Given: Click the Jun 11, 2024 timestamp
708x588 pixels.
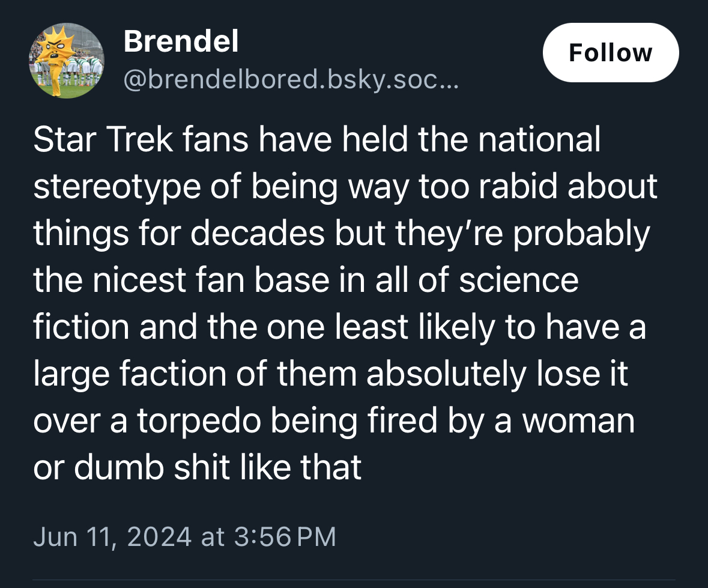Looking at the screenshot, I should click(x=112, y=536).
